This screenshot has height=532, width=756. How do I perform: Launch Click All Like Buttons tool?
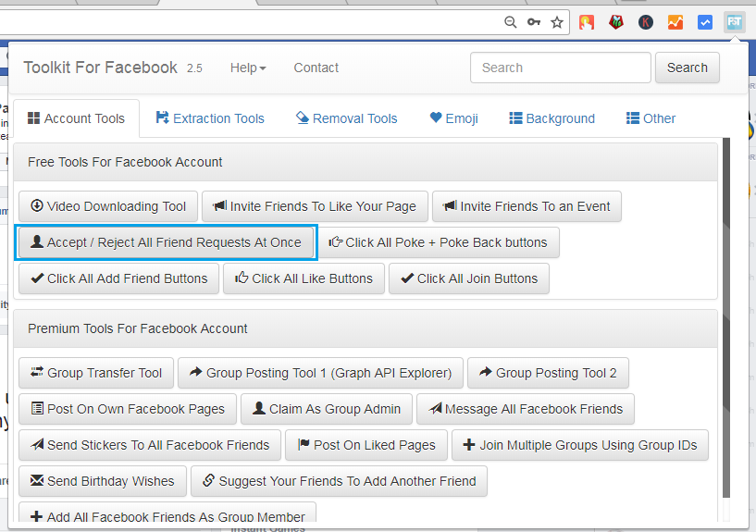(304, 278)
